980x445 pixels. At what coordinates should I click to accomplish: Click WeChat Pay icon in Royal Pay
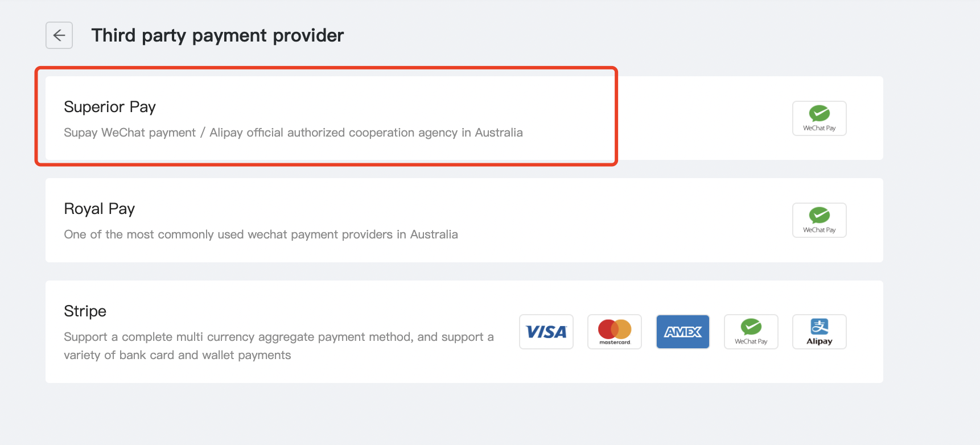[x=819, y=220]
